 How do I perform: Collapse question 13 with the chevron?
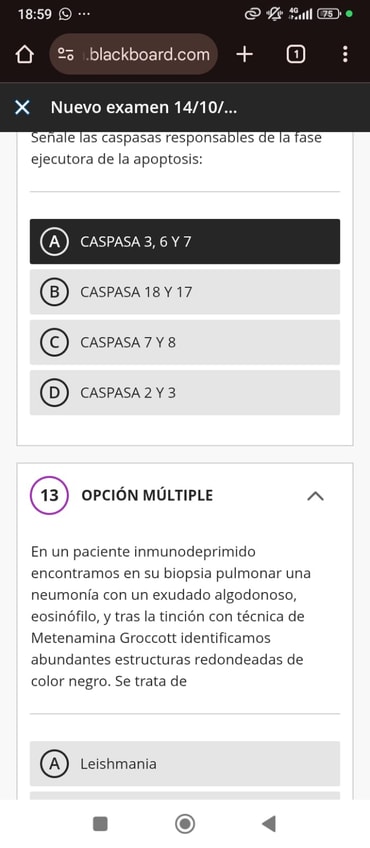coord(315,495)
